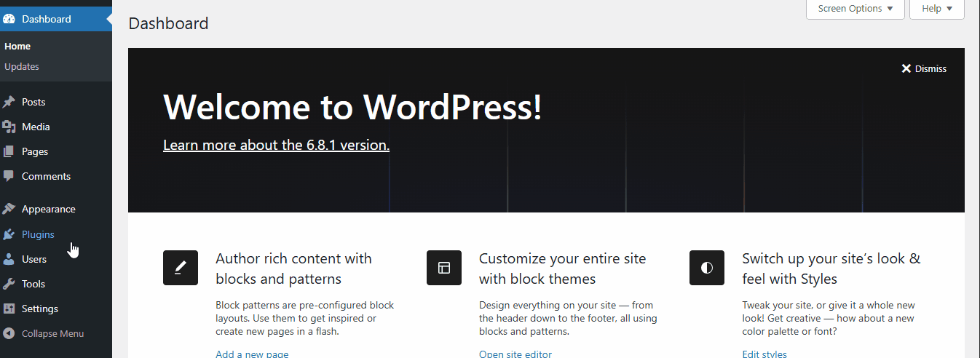Open the Media menu label

(36, 127)
